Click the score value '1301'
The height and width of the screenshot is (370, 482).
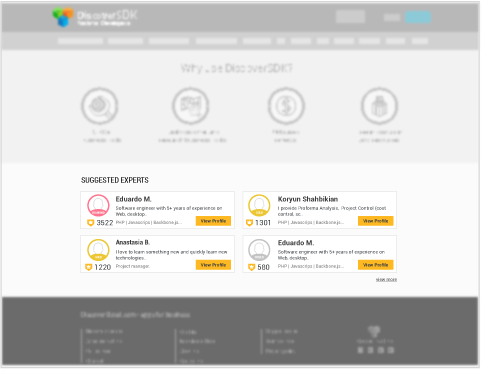click(x=263, y=223)
